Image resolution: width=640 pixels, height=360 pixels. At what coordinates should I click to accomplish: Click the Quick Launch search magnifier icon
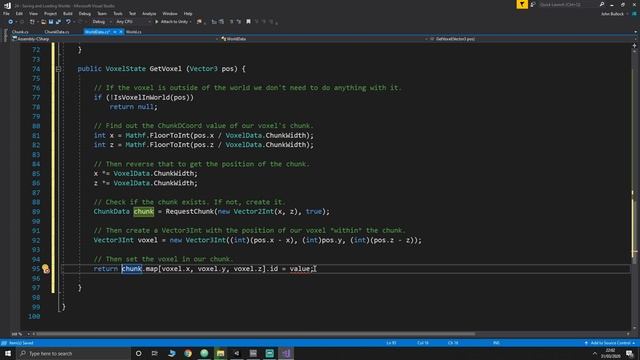click(602, 4)
